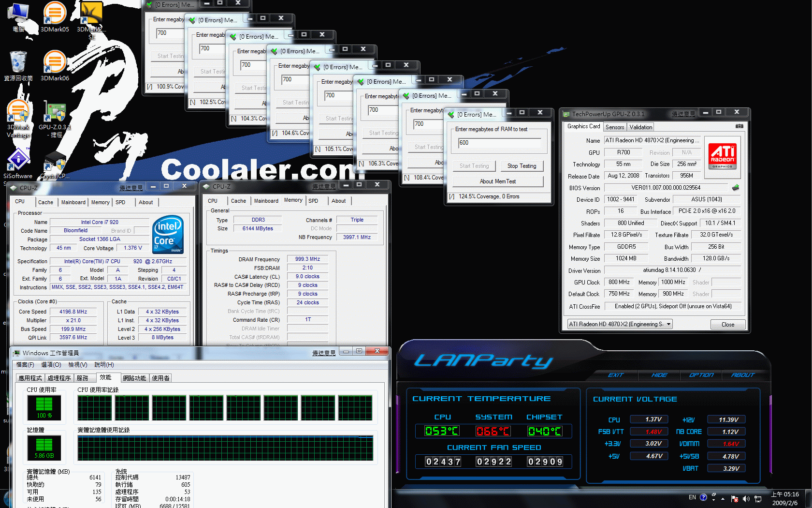Screen dimensions: 812x508
Task: Switch to Networking tab in Task Manager
Action: 134,378
